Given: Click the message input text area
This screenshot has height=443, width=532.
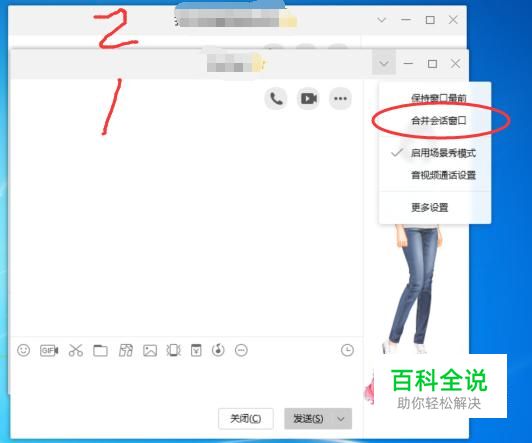Looking at the screenshot, I should click(187, 382).
